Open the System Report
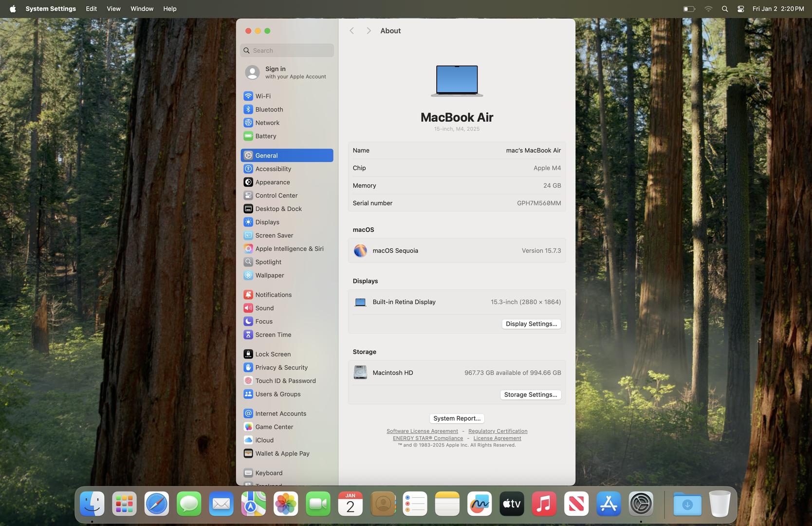This screenshot has height=526, width=812. (x=457, y=418)
